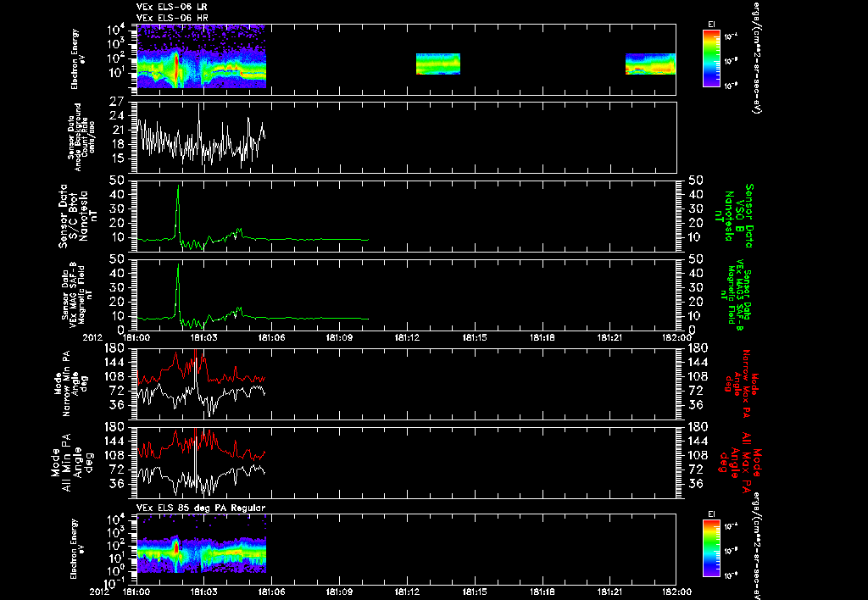
Task: Click "182:00" time label under 85 deg PA panel
Action: [677, 592]
